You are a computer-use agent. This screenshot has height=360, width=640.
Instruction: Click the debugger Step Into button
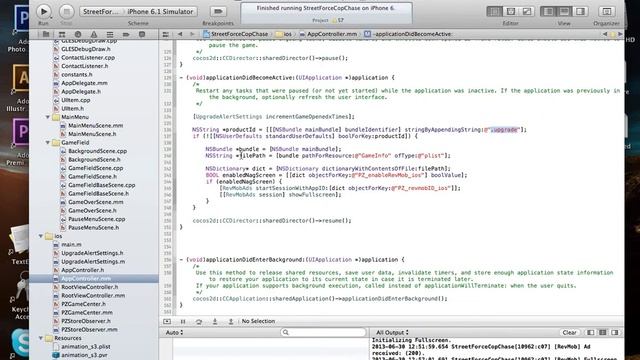[215, 322]
